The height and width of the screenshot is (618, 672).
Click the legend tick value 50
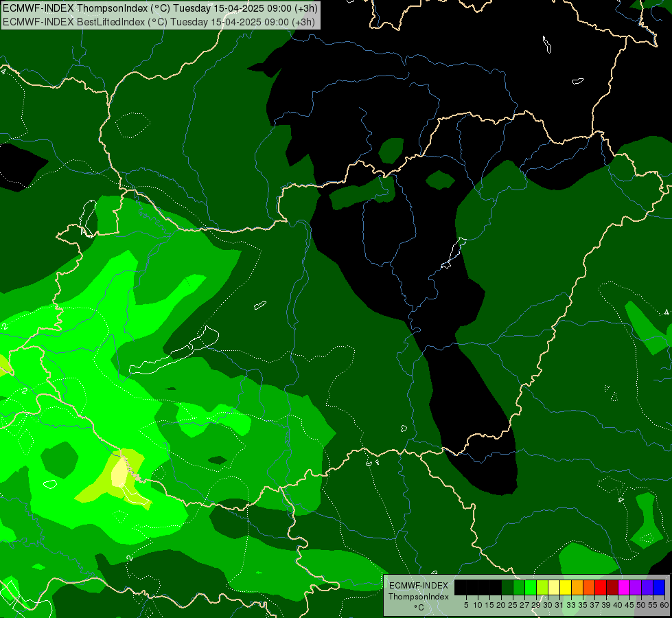(x=641, y=605)
